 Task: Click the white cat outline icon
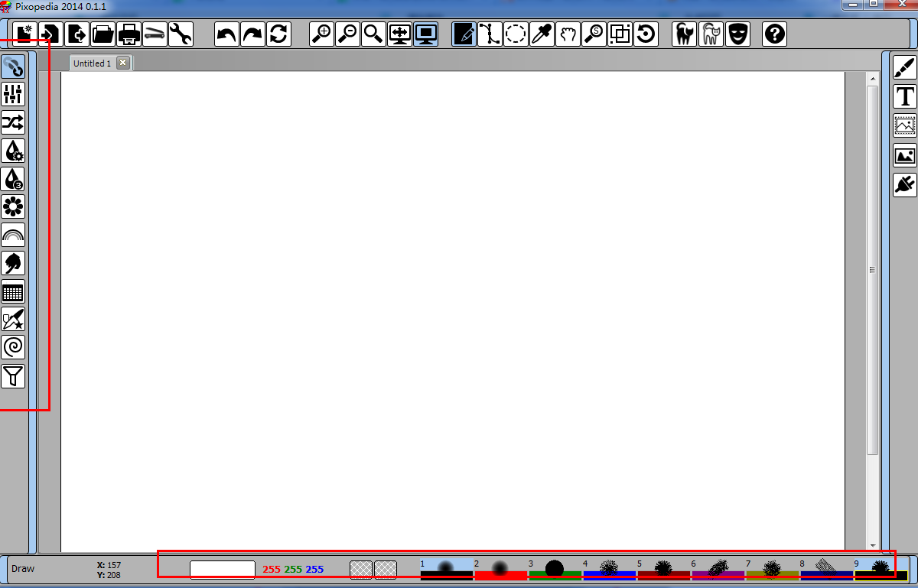[x=711, y=34]
